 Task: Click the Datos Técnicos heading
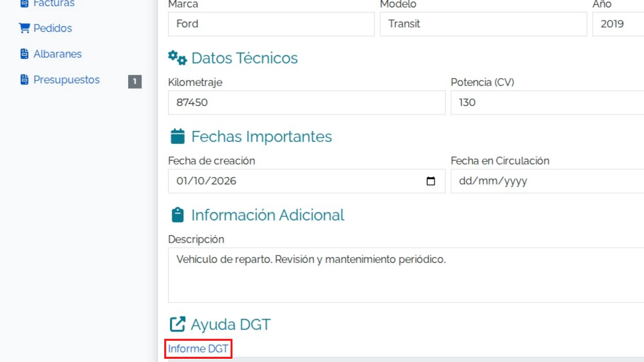pos(244,58)
